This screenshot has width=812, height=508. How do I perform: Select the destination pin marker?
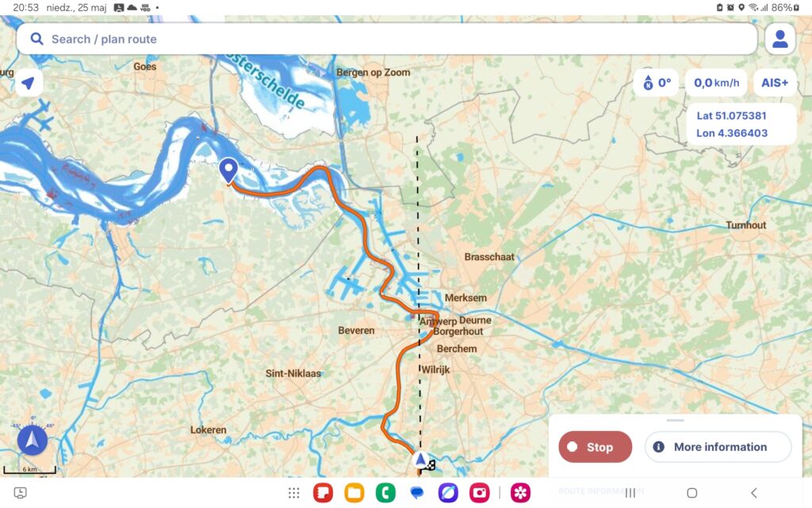[x=228, y=171]
